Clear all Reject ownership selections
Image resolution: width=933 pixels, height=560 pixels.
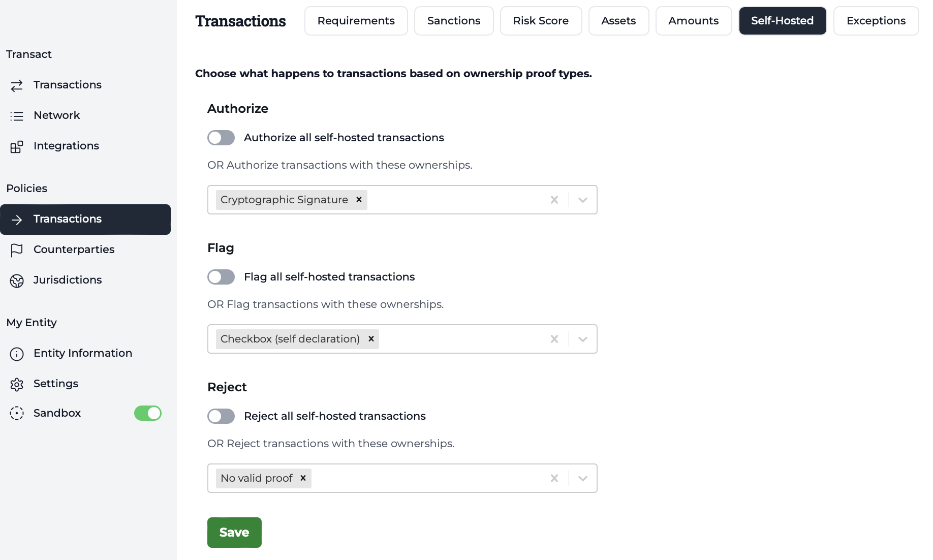click(x=554, y=478)
